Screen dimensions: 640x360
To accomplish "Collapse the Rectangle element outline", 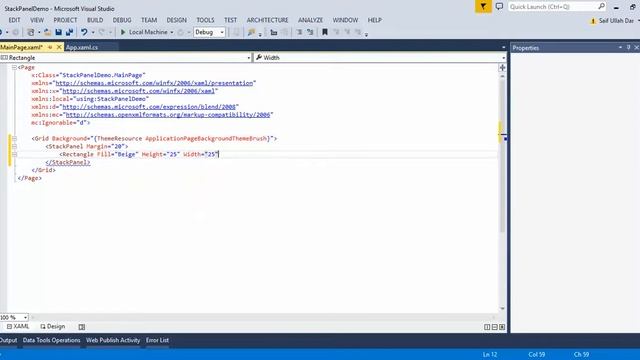I will (x=14, y=154).
